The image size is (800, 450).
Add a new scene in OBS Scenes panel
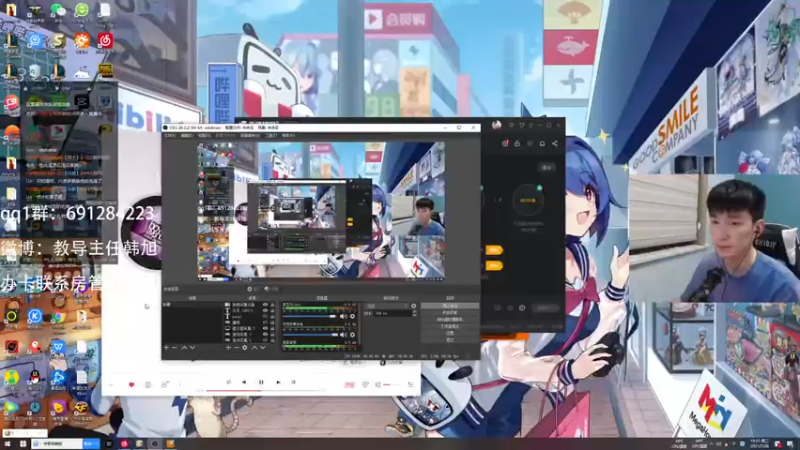(166, 347)
